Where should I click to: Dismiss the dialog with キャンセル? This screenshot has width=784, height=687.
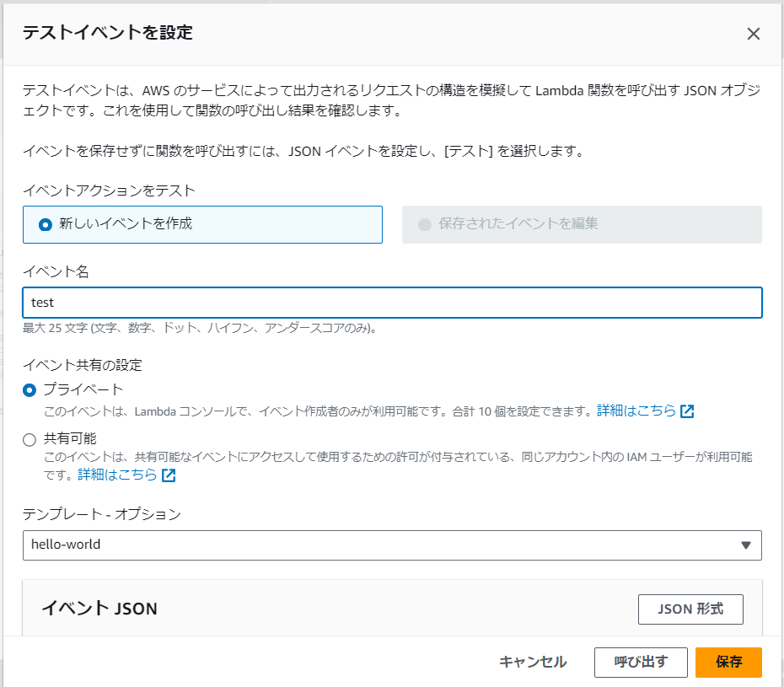[x=532, y=663]
